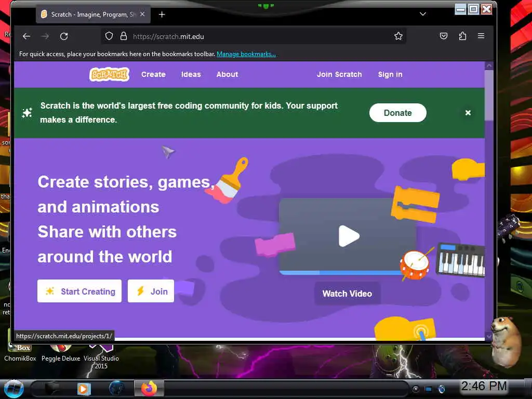532x399 pixels.
Task: Open the Save to Pocket icon
Action: (444, 36)
